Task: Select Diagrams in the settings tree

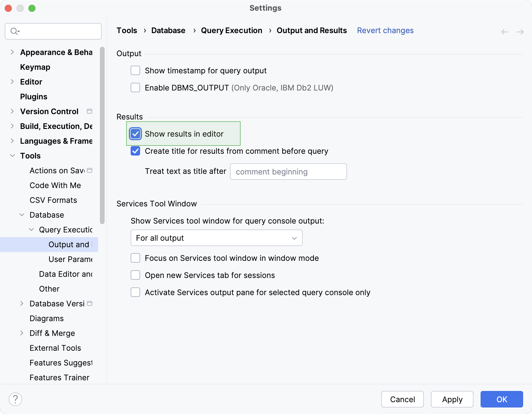Action: tap(46, 318)
